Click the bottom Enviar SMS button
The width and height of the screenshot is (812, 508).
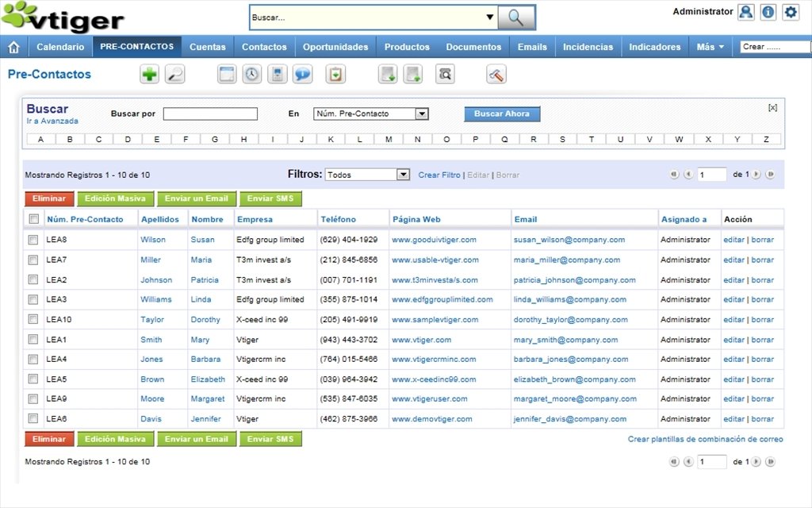click(270, 439)
